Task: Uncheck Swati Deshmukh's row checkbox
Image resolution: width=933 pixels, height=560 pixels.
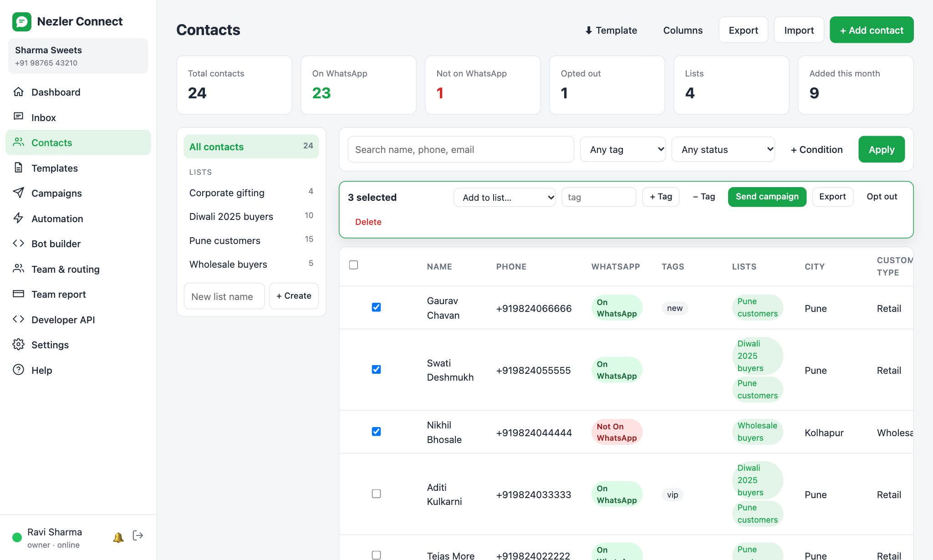Action: [x=376, y=369]
